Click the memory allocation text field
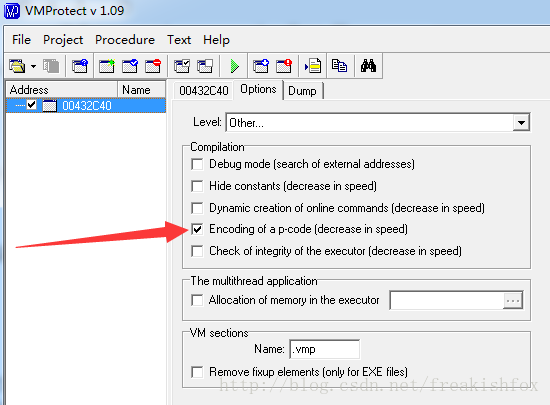Image resolution: width=550 pixels, height=405 pixels. [447, 301]
